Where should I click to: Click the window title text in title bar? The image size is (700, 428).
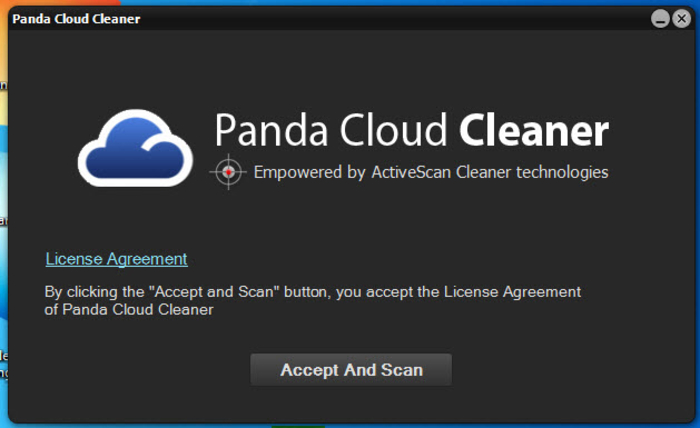point(76,19)
